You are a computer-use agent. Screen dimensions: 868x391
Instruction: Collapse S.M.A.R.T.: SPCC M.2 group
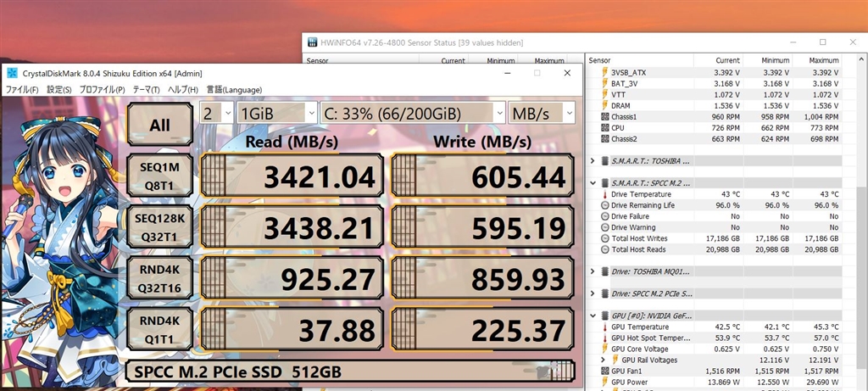pyautogui.click(x=593, y=182)
